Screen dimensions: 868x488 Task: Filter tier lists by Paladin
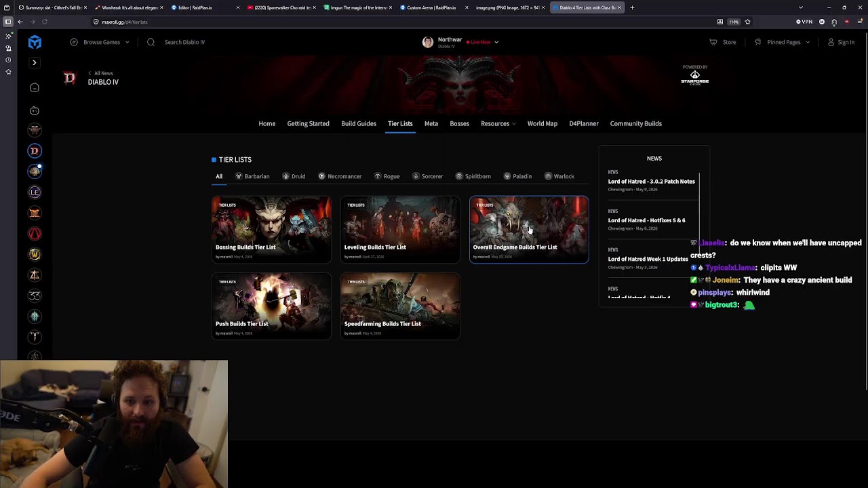coord(517,176)
